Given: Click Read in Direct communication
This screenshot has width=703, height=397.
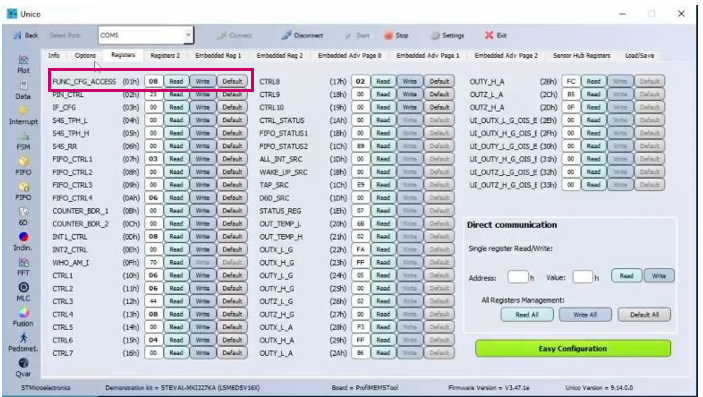Looking at the screenshot, I should [x=627, y=275].
